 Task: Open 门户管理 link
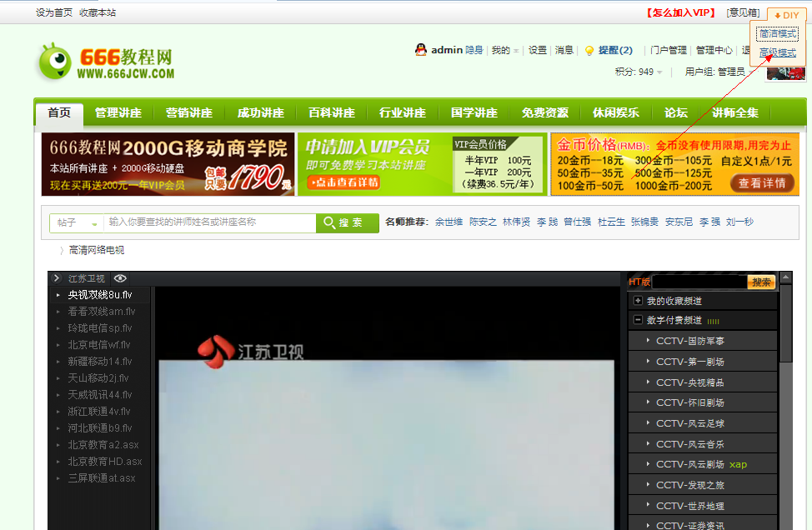[669, 50]
